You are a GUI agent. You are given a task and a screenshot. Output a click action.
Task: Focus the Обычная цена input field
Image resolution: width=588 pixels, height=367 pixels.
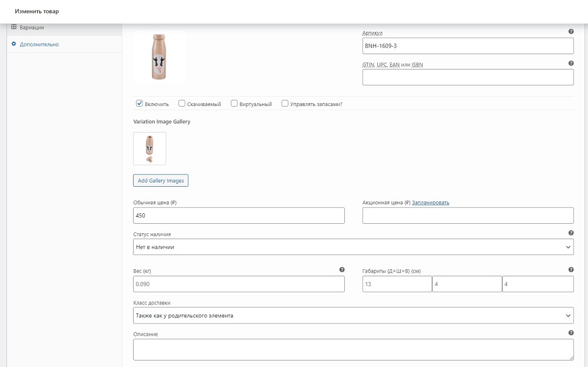coord(239,216)
